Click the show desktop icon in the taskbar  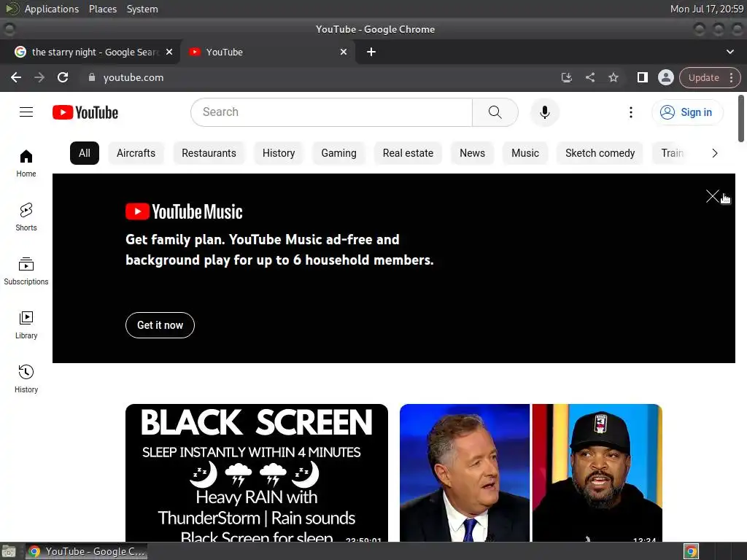(9, 551)
